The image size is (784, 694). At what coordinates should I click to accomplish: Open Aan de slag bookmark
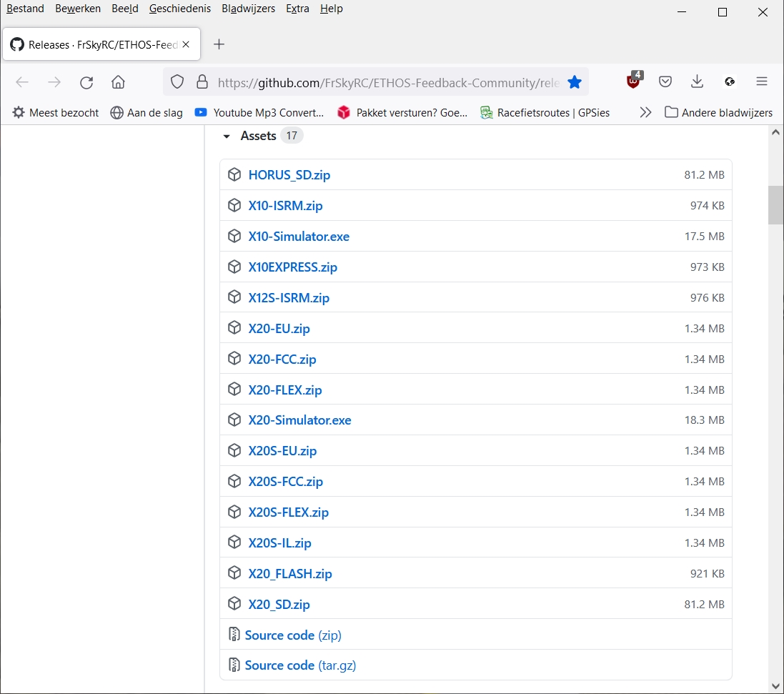(147, 112)
